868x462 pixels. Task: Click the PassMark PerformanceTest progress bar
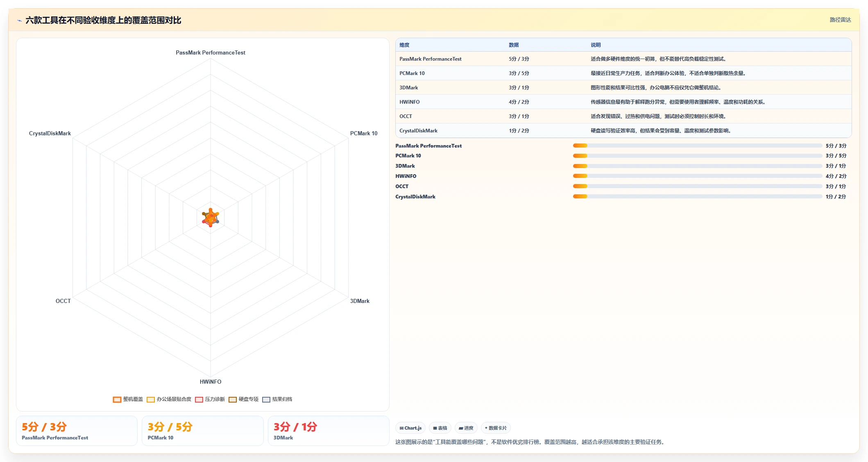tap(698, 146)
